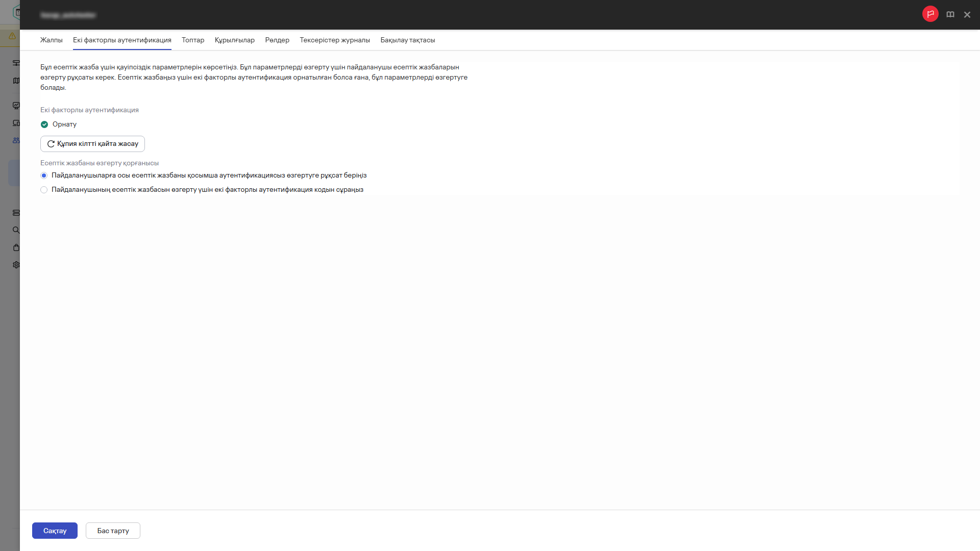Close the account properties panel
Viewport: 980px width, 551px height.
pyautogui.click(x=967, y=15)
